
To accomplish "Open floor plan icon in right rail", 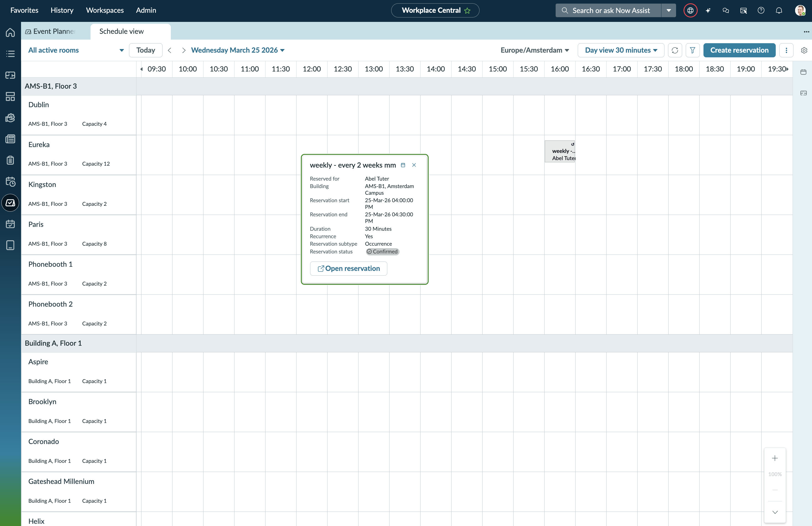I will 803,93.
